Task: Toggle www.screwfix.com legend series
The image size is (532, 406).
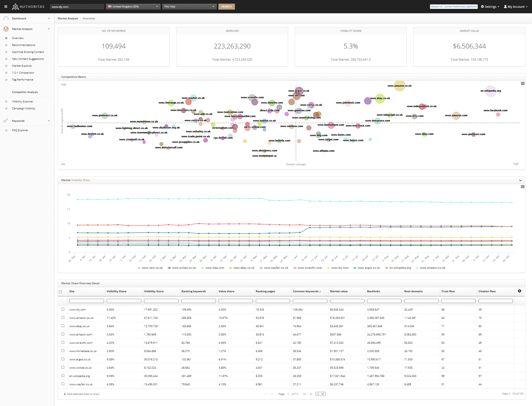Action: [308, 268]
